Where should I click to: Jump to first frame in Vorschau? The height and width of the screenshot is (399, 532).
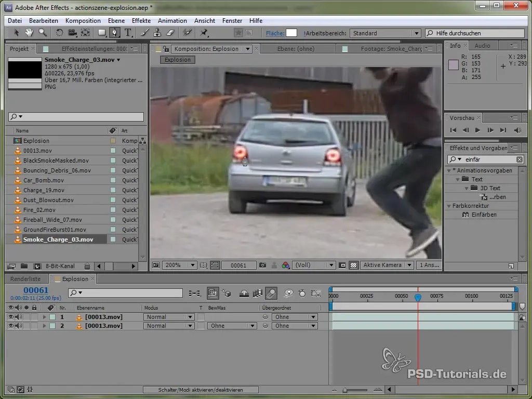coord(453,130)
